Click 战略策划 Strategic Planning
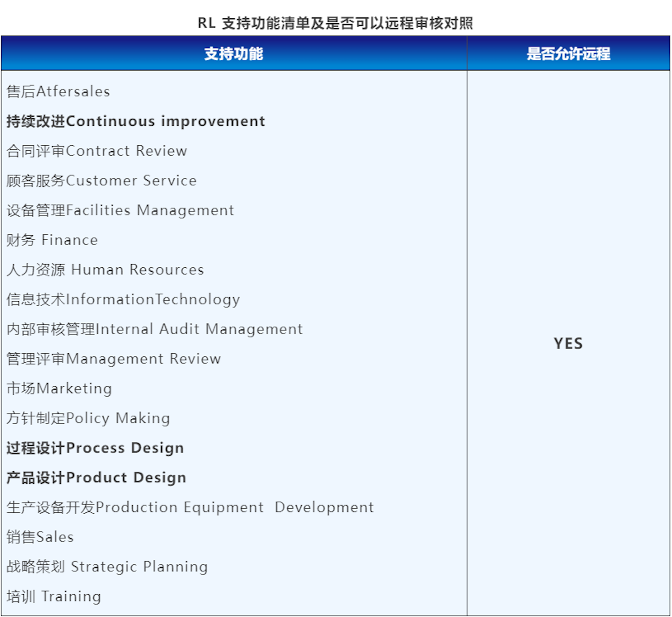The width and height of the screenshot is (672, 617). click(x=106, y=567)
